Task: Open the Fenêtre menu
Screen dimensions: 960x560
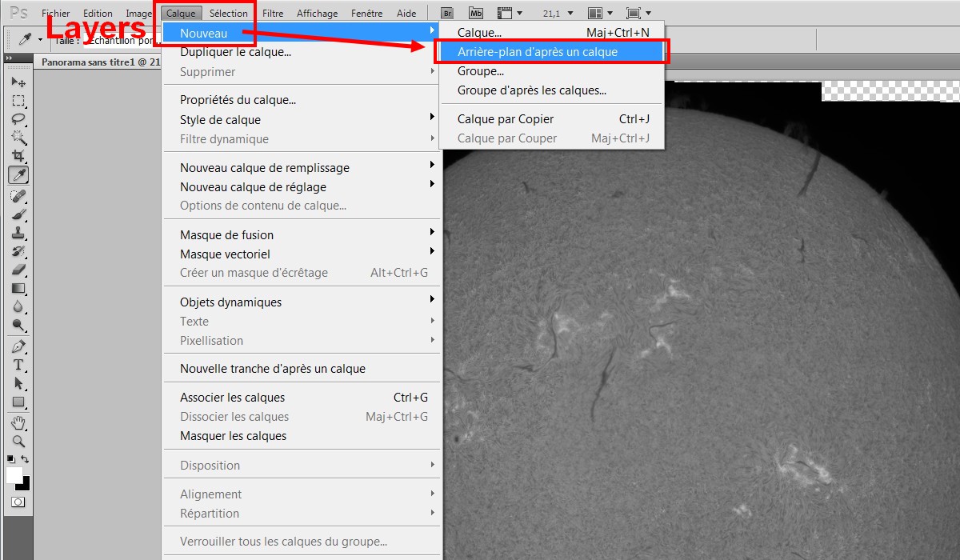Action: click(367, 13)
